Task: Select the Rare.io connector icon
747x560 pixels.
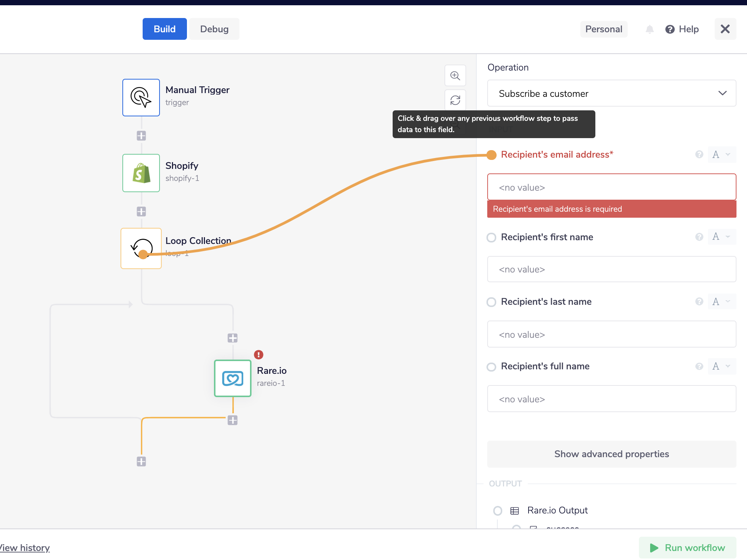Action: click(232, 378)
